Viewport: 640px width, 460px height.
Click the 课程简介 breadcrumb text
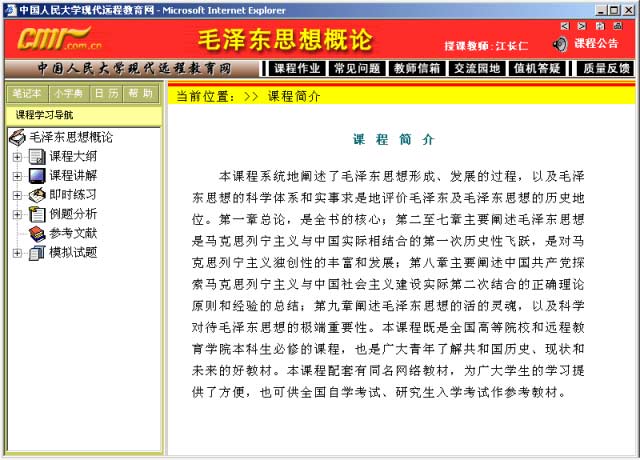point(294,96)
